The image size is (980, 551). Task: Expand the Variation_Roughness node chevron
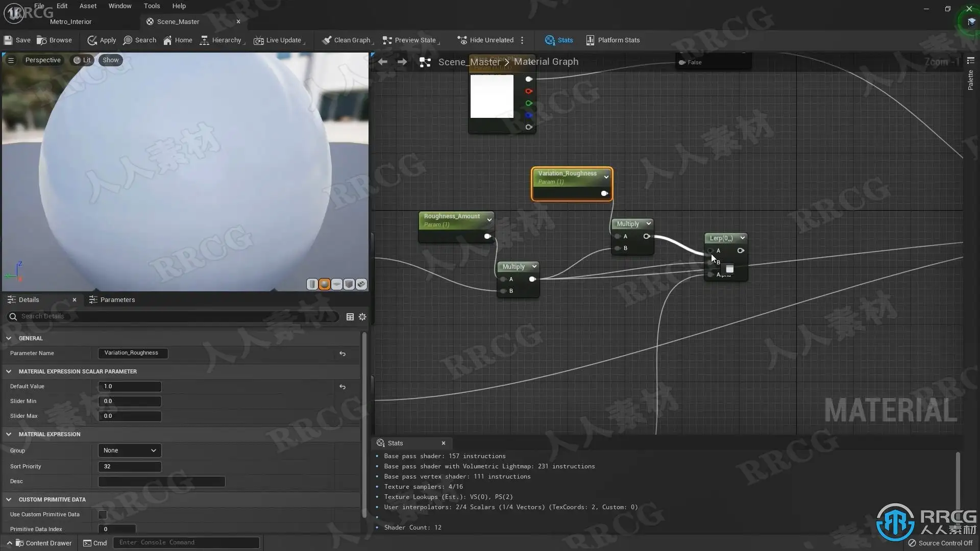click(x=606, y=177)
